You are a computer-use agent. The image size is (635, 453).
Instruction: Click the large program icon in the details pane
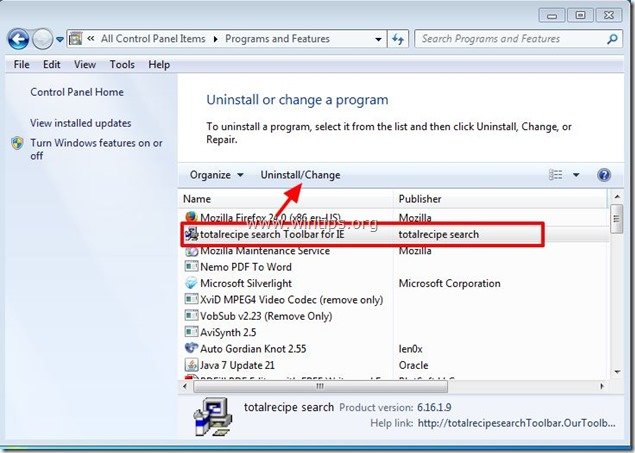pos(213,417)
